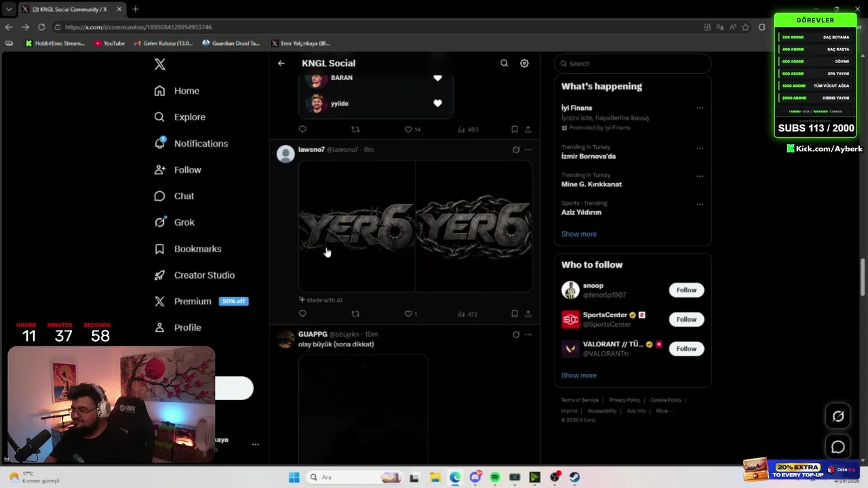The height and width of the screenshot is (488, 868).
Task: Open more options on lawsno7's post
Action: (x=528, y=150)
